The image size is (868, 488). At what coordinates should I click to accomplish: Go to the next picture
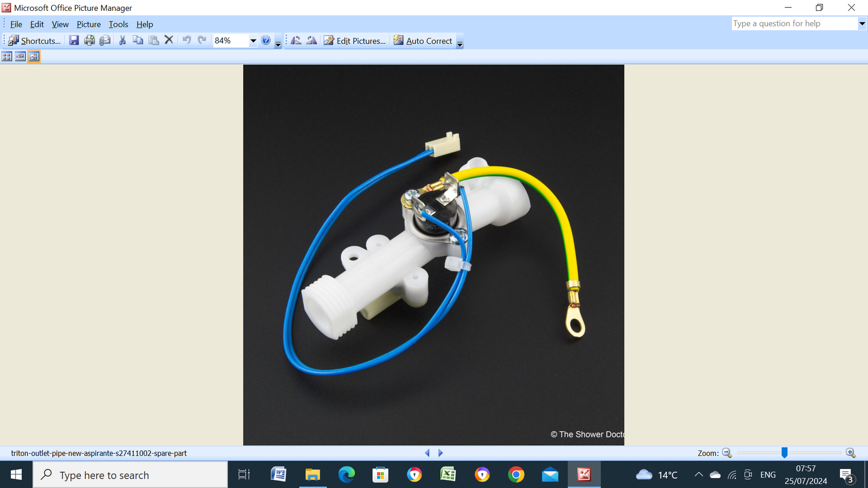(441, 452)
